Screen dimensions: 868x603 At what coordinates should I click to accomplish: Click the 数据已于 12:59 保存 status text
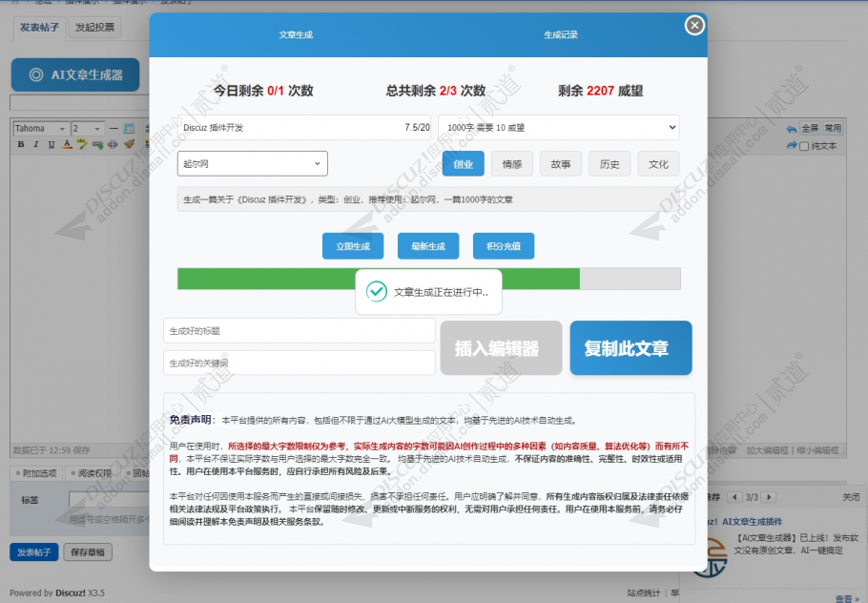click(51, 450)
